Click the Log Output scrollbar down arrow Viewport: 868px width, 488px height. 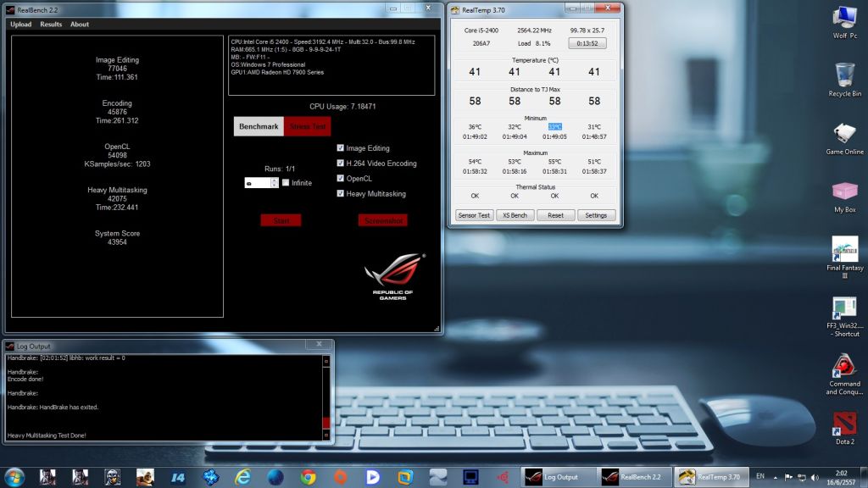[x=326, y=435]
